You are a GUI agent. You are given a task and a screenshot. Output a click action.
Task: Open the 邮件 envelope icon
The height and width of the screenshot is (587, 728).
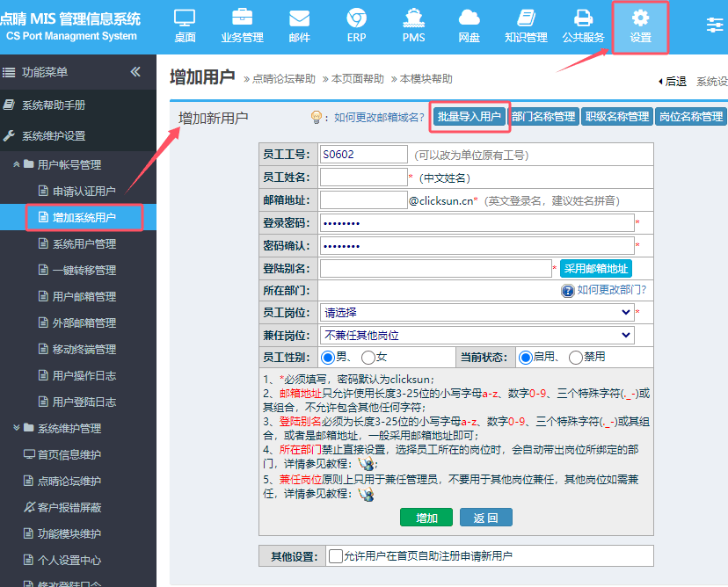299,18
